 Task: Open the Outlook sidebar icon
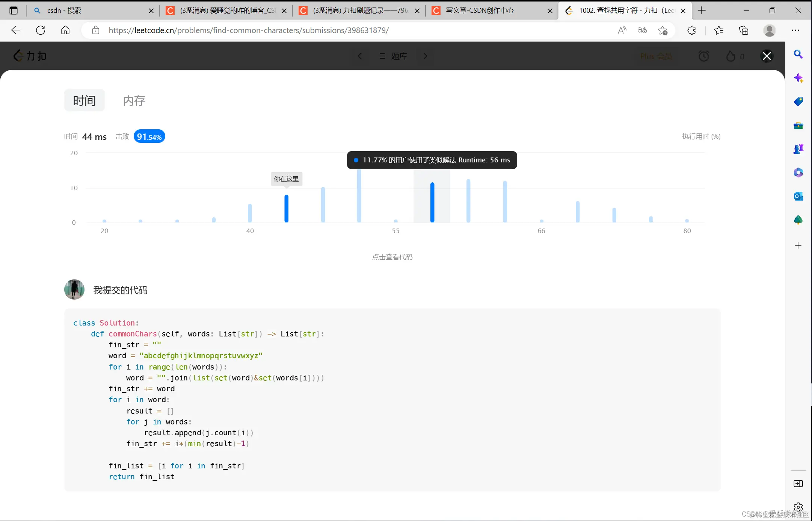coord(798,196)
